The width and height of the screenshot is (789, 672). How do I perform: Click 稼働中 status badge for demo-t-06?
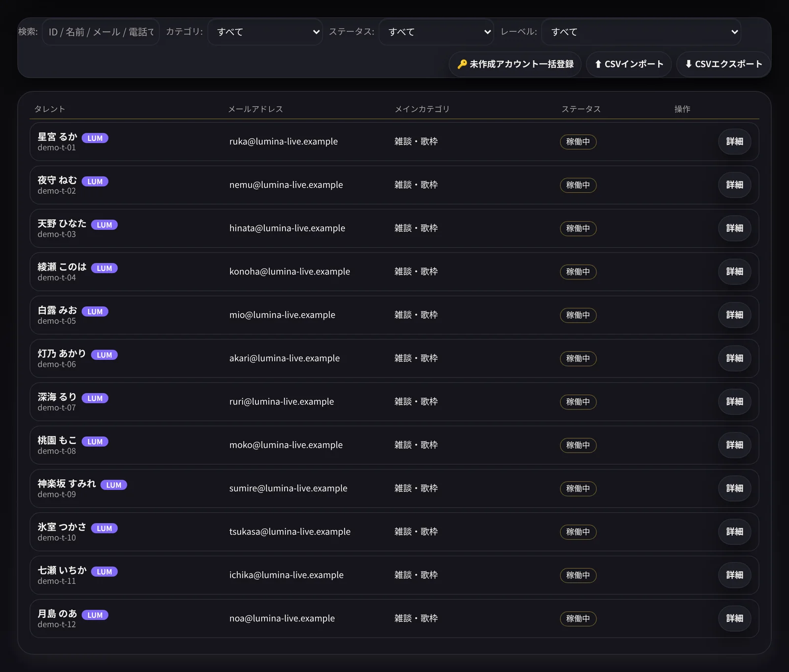point(578,359)
